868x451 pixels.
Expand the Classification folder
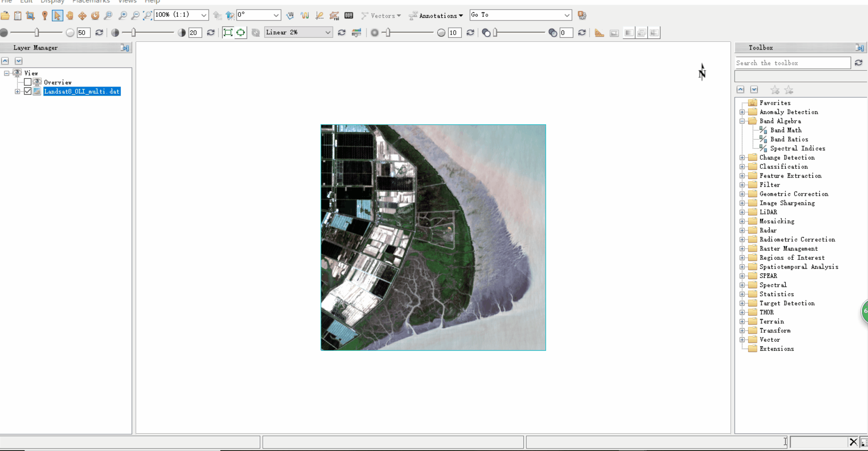click(x=742, y=167)
